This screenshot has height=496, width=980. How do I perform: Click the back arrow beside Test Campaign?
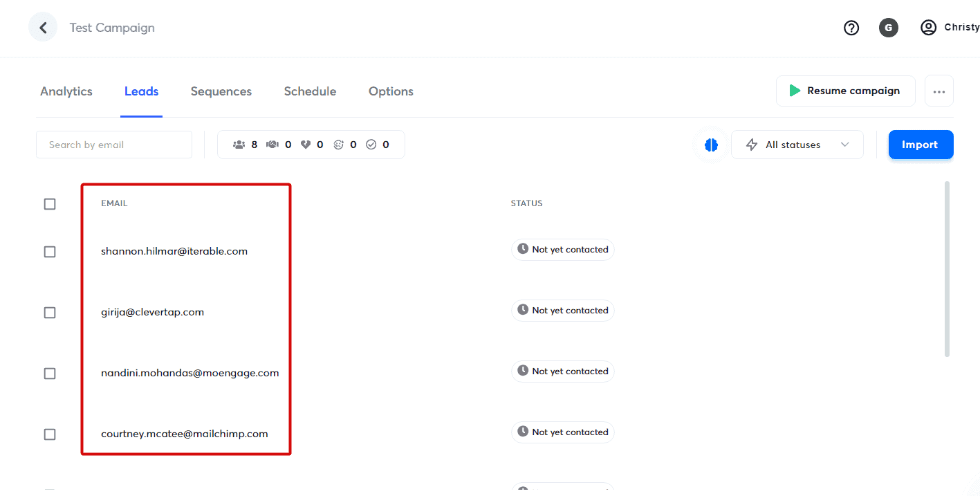tap(43, 28)
